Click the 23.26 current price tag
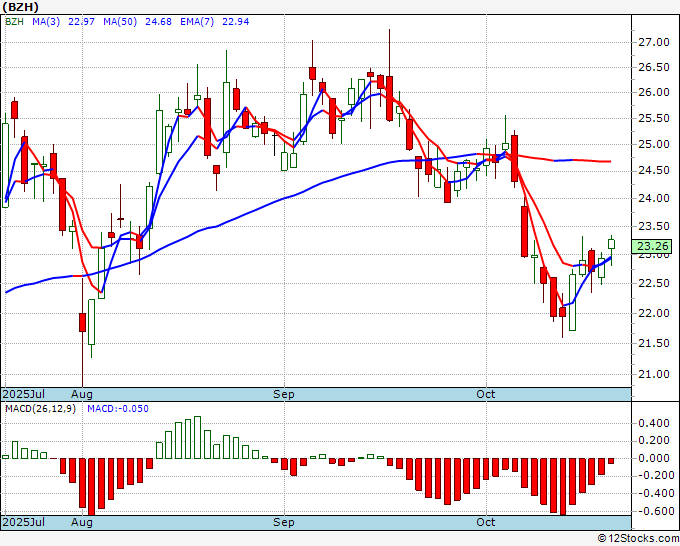 point(652,246)
